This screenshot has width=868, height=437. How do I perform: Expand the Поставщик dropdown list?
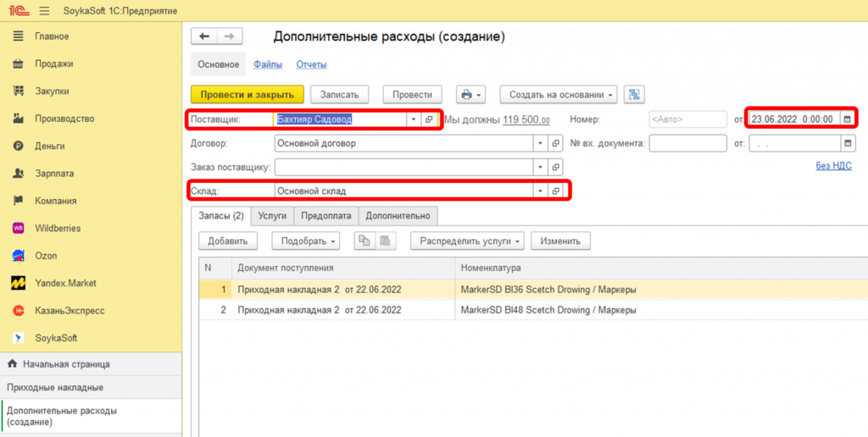pos(414,120)
